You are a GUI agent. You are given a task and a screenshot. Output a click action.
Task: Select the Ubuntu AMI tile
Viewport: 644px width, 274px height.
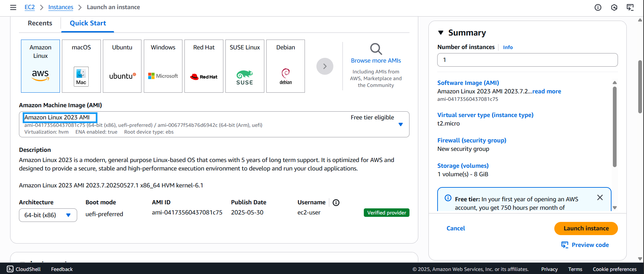pyautogui.click(x=122, y=66)
